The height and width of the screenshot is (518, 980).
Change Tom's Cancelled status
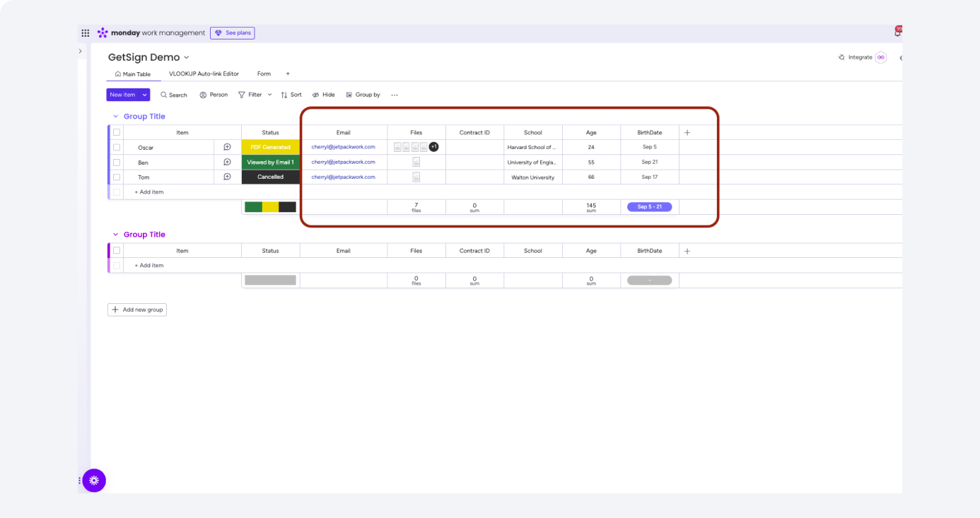click(x=271, y=177)
